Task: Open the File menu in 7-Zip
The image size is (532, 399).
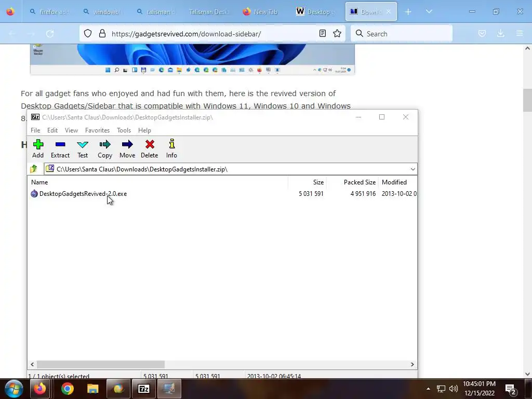Action: (x=35, y=130)
